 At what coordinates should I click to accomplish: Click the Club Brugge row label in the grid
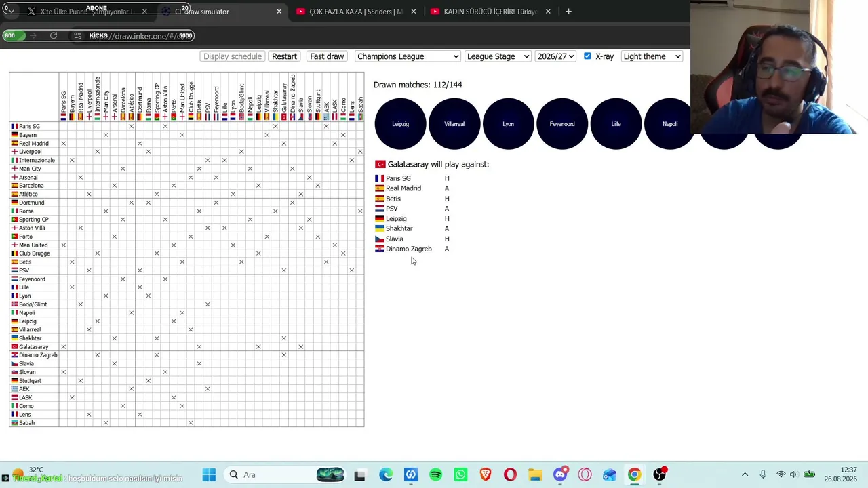click(35, 253)
